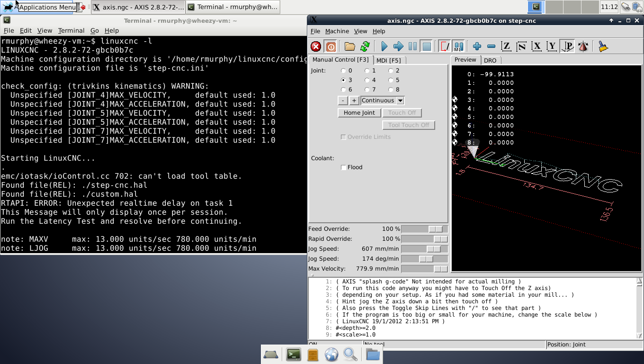
Task: Select joint 6 radio button
Action: coord(343,90)
